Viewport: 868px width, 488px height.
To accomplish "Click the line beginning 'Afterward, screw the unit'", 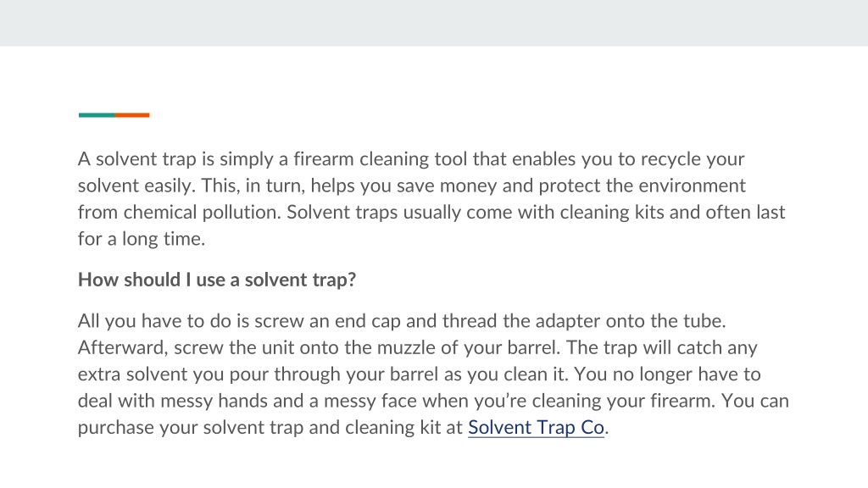I will 417,347.
